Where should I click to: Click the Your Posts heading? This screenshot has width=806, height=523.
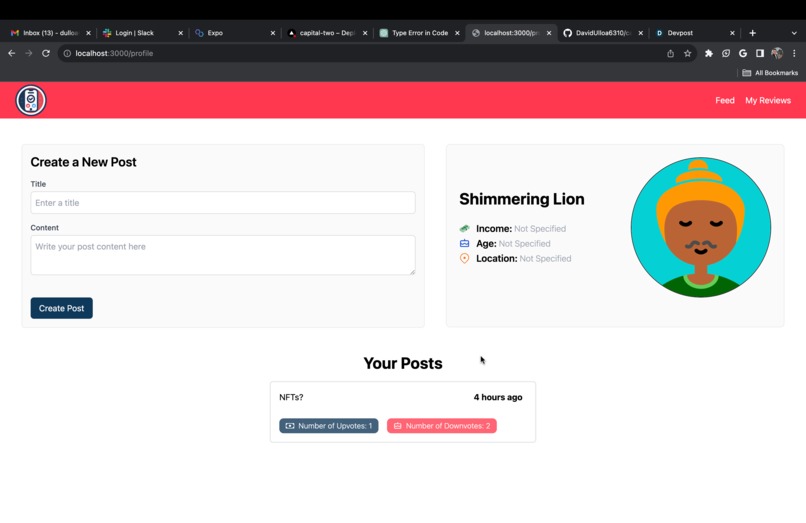(403, 363)
